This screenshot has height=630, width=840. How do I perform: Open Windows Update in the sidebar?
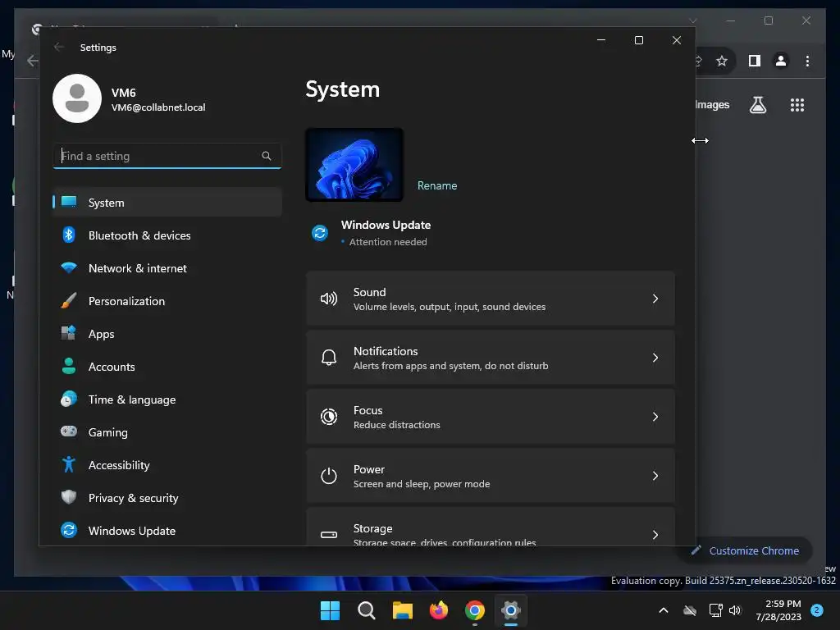pos(167,531)
